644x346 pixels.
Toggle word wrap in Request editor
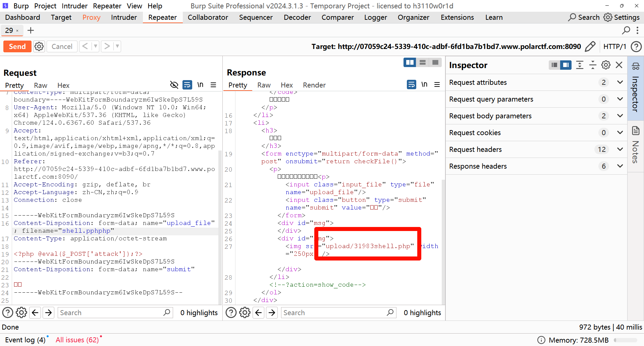coord(187,85)
